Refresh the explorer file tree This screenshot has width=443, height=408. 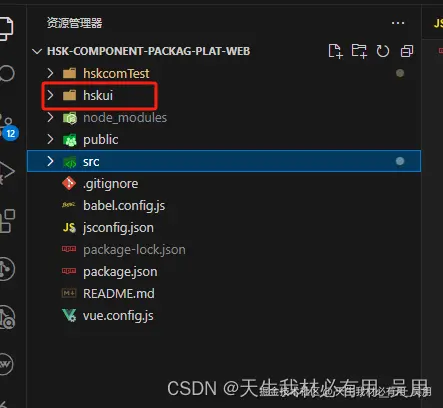(383, 51)
